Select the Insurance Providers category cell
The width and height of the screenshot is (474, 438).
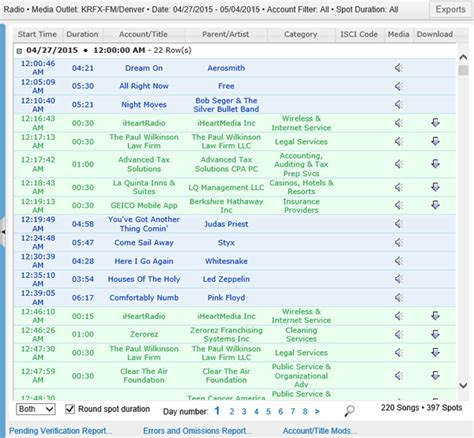click(301, 206)
